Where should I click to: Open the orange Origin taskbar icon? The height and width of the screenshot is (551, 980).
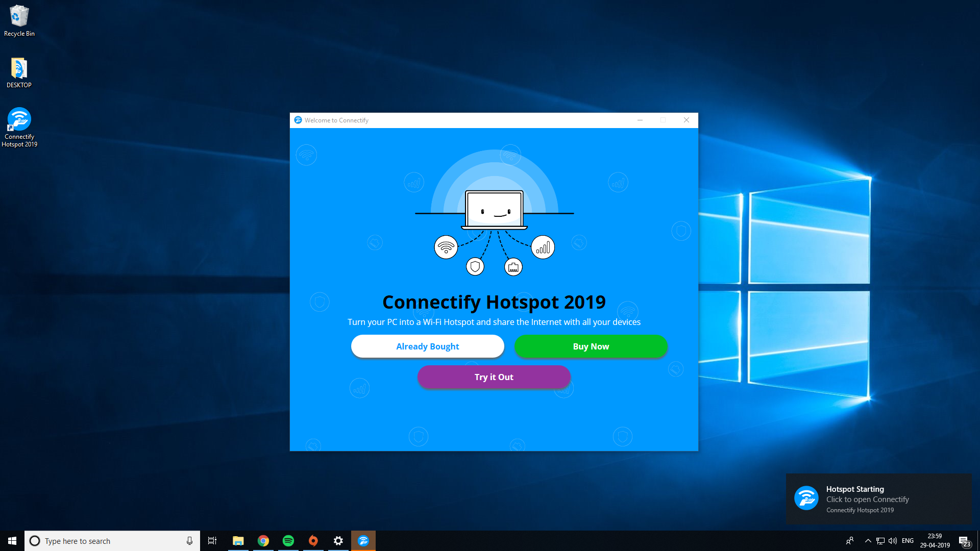(x=313, y=541)
